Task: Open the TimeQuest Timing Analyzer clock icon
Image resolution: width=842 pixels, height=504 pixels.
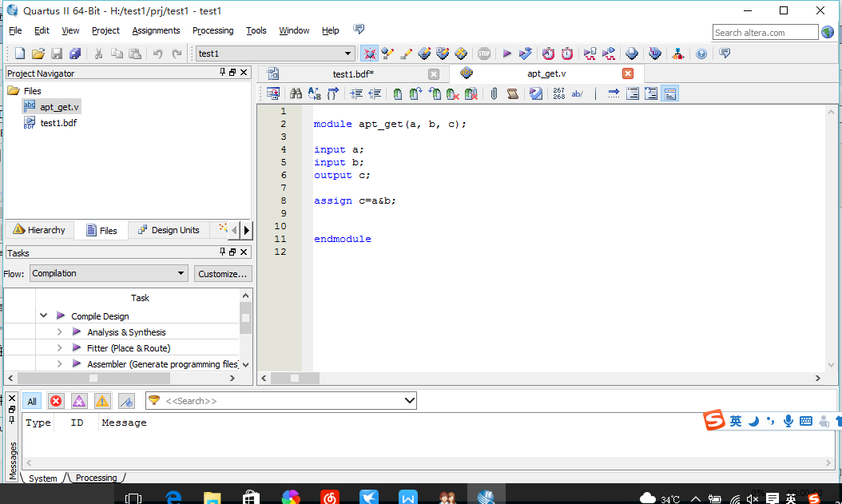Action: [567, 54]
